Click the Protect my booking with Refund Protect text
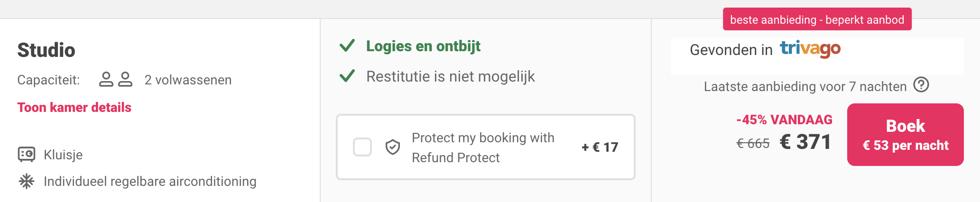The height and width of the screenshot is (202, 980). [x=483, y=147]
